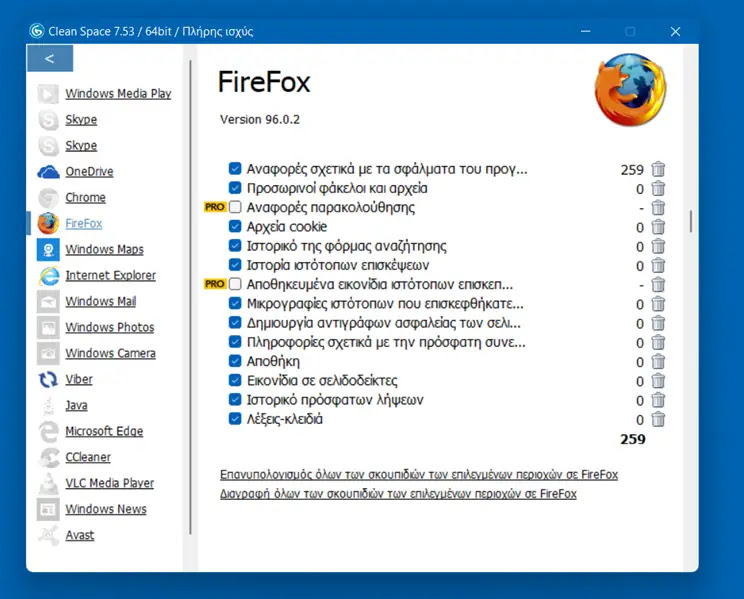Viewport: 744px width, 599px height.
Task: Click Επανυπολογισμός όλων των σκουπιδιών link
Action: point(419,475)
